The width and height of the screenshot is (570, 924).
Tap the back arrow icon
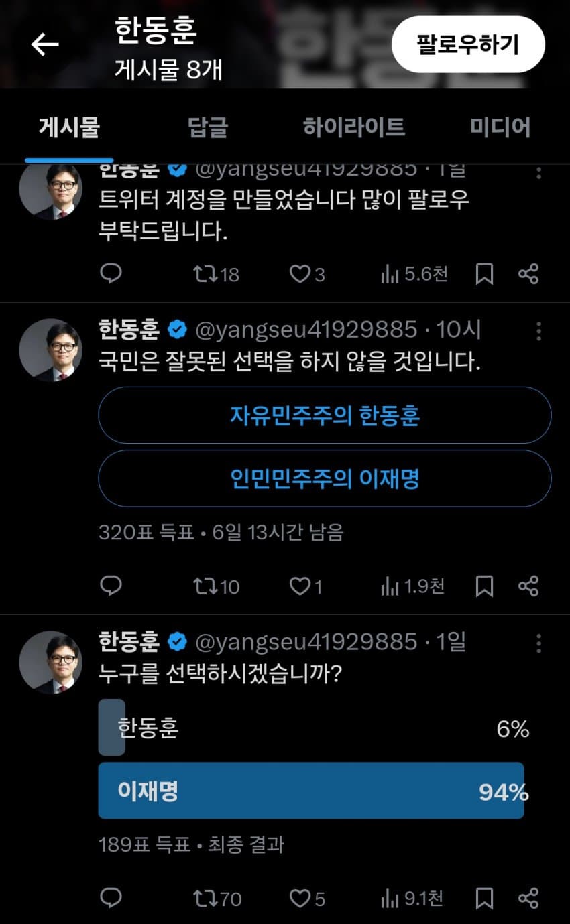click(45, 44)
